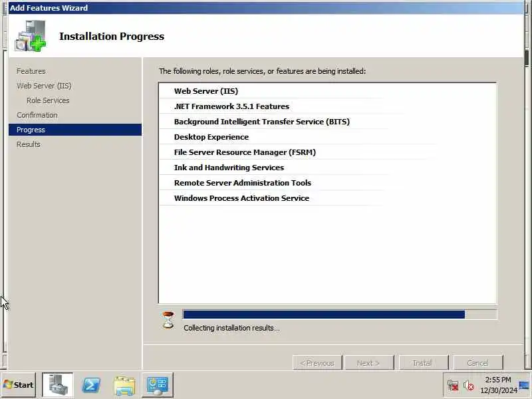The width and height of the screenshot is (532, 399).
Task: Click the Installation Progress heading
Action: (112, 37)
